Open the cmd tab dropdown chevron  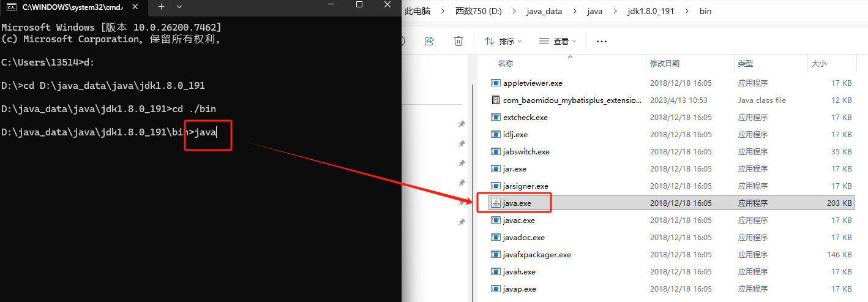pos(179,6)
